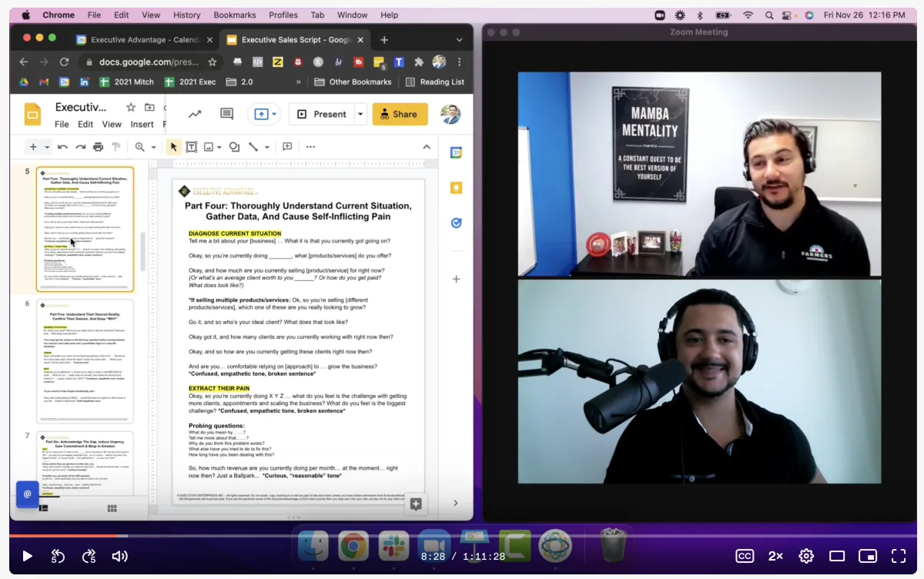924x579 pixels.
Task: Open Slack from the Dock
Action: click(x=394, y=546)
